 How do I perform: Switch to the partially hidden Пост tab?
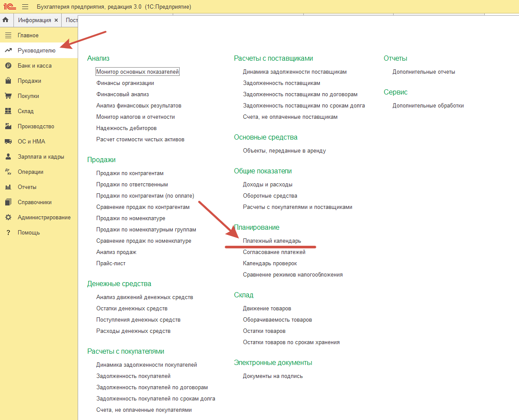72,20
